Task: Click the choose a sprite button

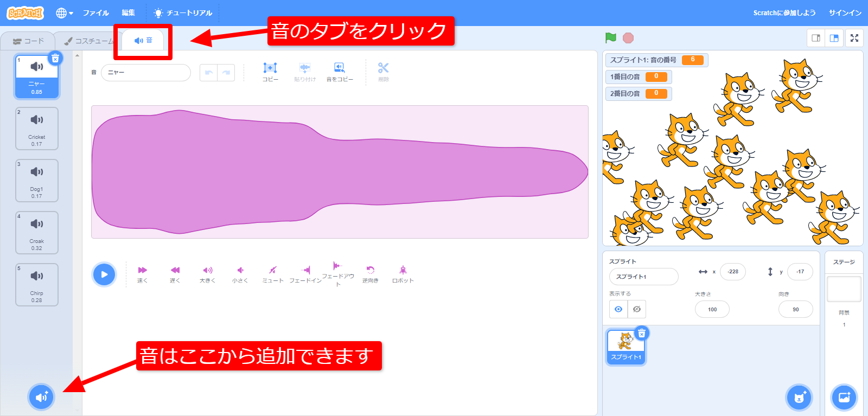Action: pyautogui.click(x=799, y=398)
